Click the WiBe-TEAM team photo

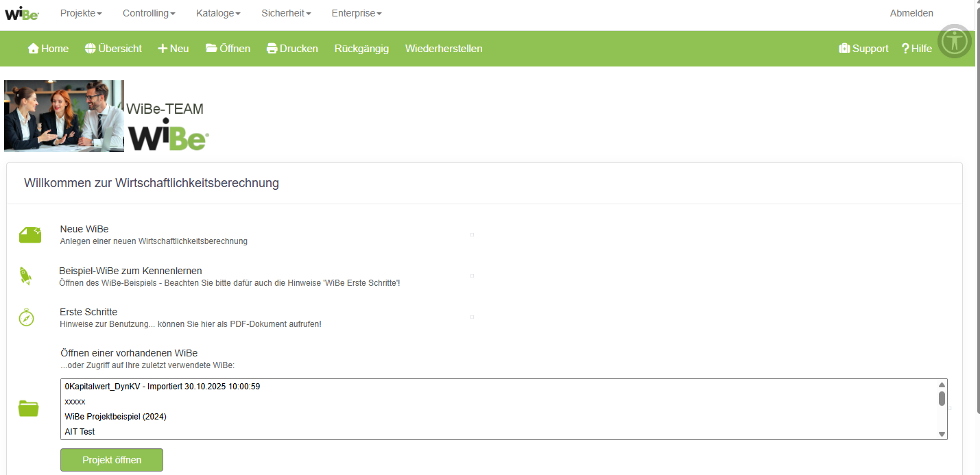[x=64, y=116]
